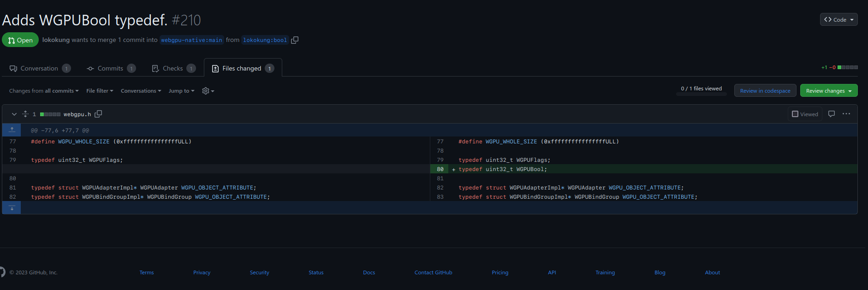The width and height of the screenshot is (868, 290).
Task: Open the Pricing footer link
Action: pos(500,272)
